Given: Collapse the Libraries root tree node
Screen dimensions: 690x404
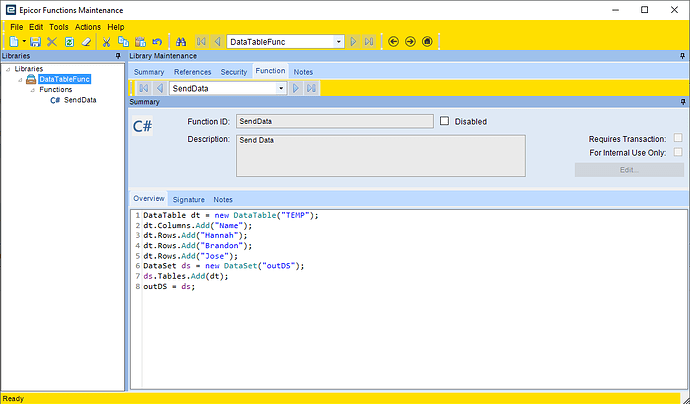Looking at the screenshot, I should coord(8,69).
